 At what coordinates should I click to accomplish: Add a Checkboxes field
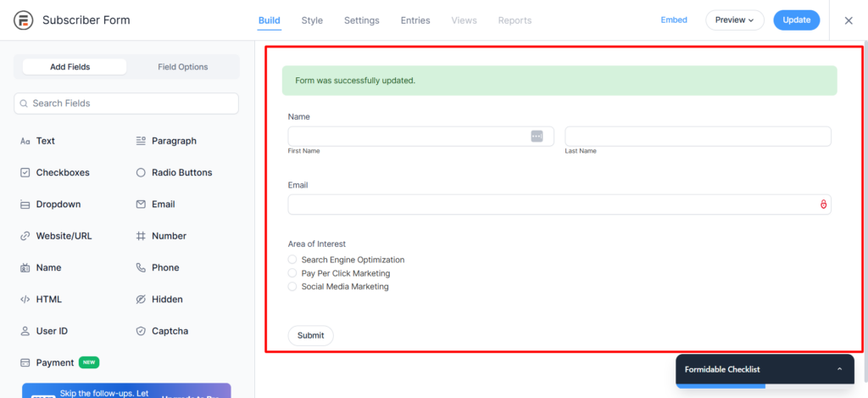point(62,172)
